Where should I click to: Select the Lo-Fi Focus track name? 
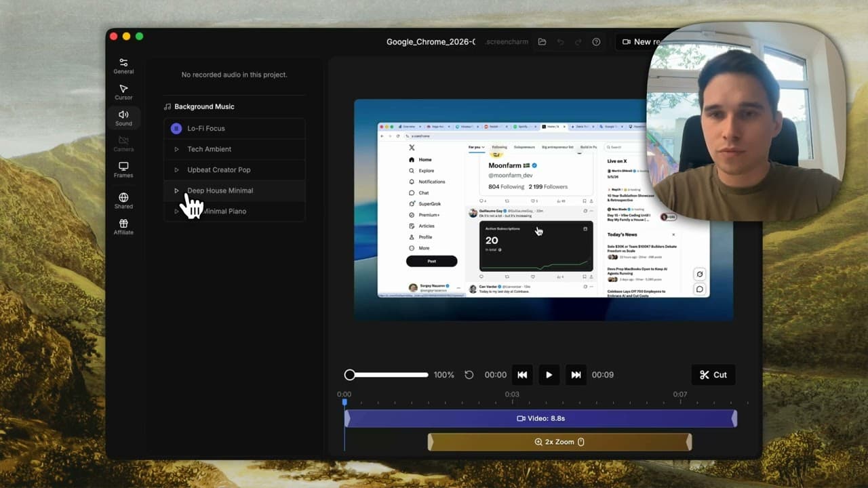tap(206, 128)
